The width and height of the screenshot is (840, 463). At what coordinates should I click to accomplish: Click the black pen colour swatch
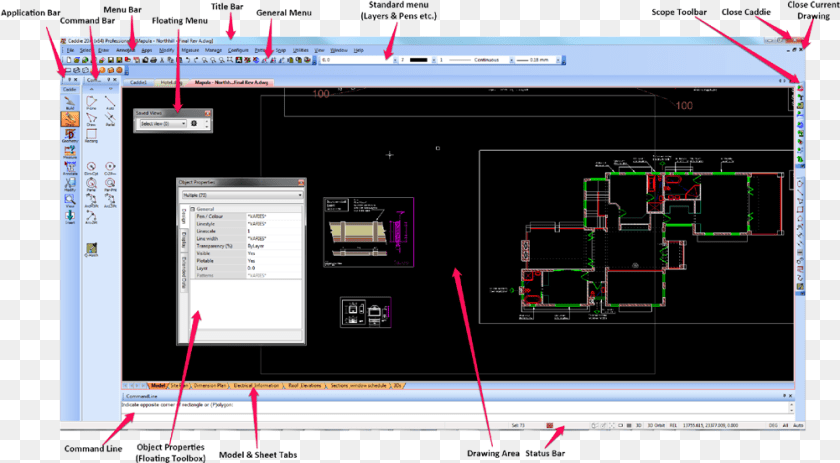[x=418, y=60]
